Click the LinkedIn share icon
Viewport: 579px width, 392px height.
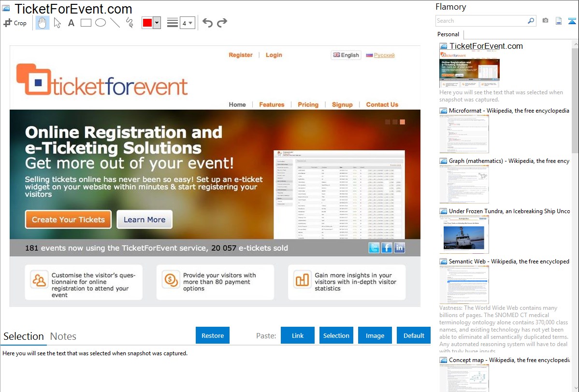click(400, 247)
